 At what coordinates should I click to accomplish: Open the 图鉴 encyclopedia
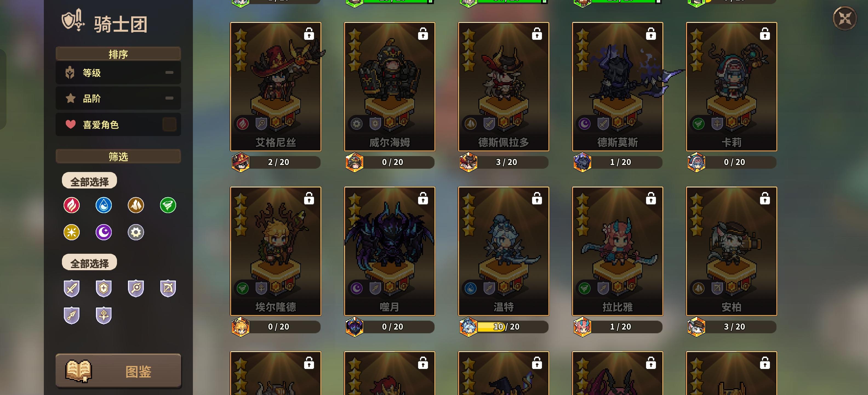click(x=118, y=371)
